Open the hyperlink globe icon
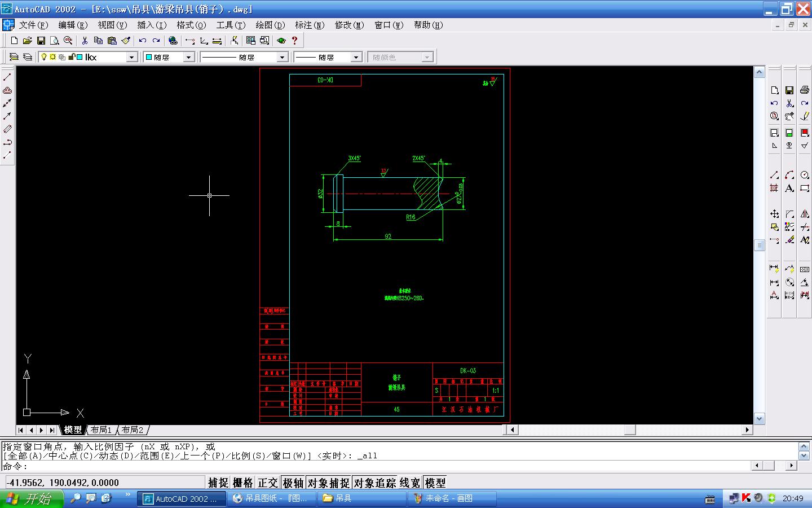The image size is (812, 508). click(173, 41)
